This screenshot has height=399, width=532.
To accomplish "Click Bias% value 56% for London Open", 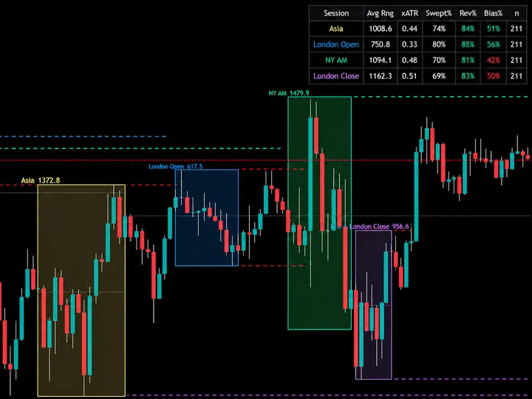I will (494, 44).
